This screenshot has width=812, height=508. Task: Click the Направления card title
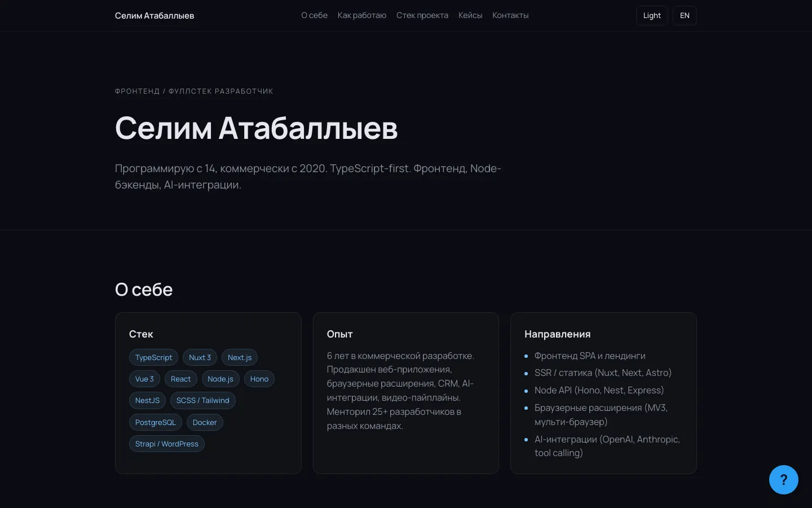(558, 334)
